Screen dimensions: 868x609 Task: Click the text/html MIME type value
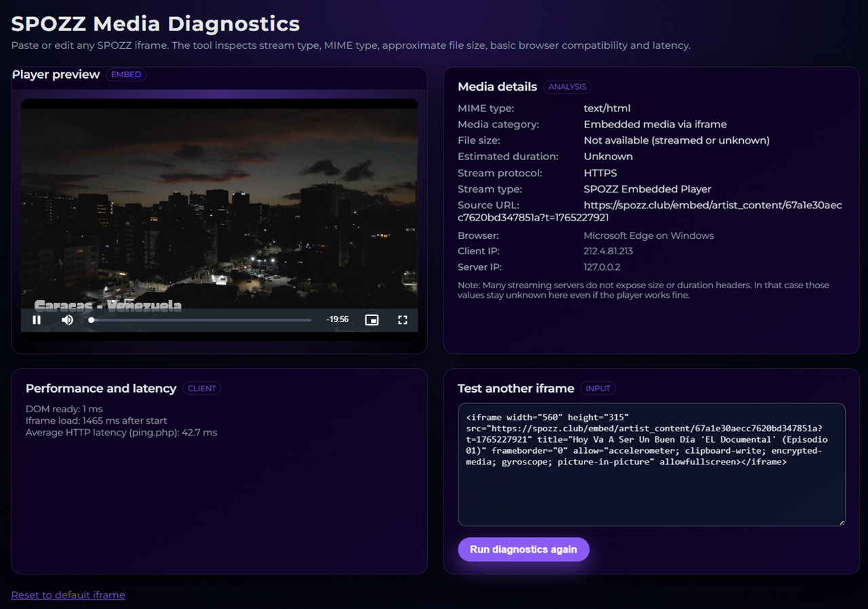pos(607,108)
